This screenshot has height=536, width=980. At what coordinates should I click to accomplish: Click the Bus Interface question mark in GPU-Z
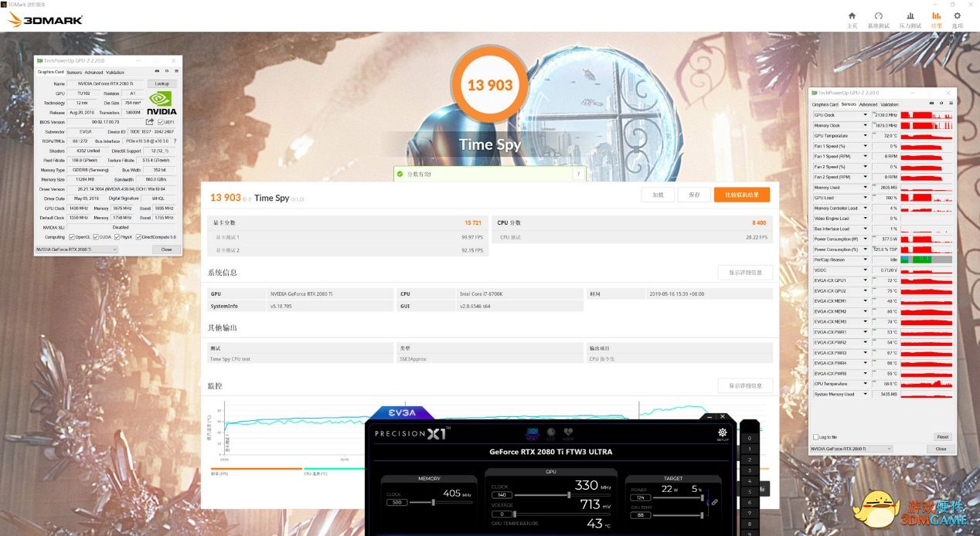(175, 141)
